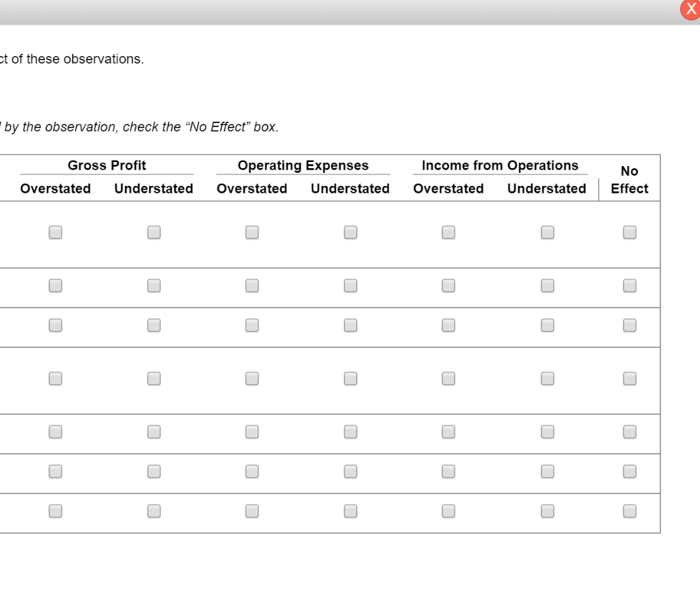Viewport: 700px width, 609px height.
Task: Check Income from Operations Understated in fifth row
Action: pyautogui.click(x=548, y=432)
